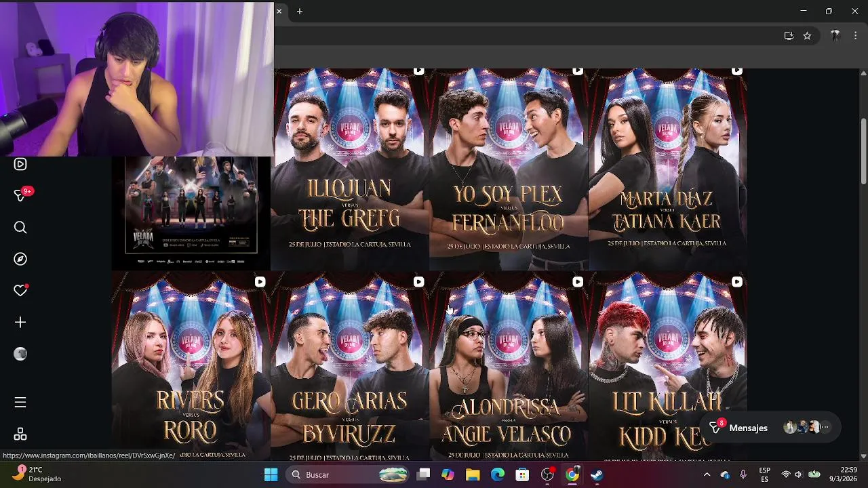The width and height of the screenshot is (868, 488).
Task: Open the Lit Killah versus Kidd Keo post
Action: (668, 367)
